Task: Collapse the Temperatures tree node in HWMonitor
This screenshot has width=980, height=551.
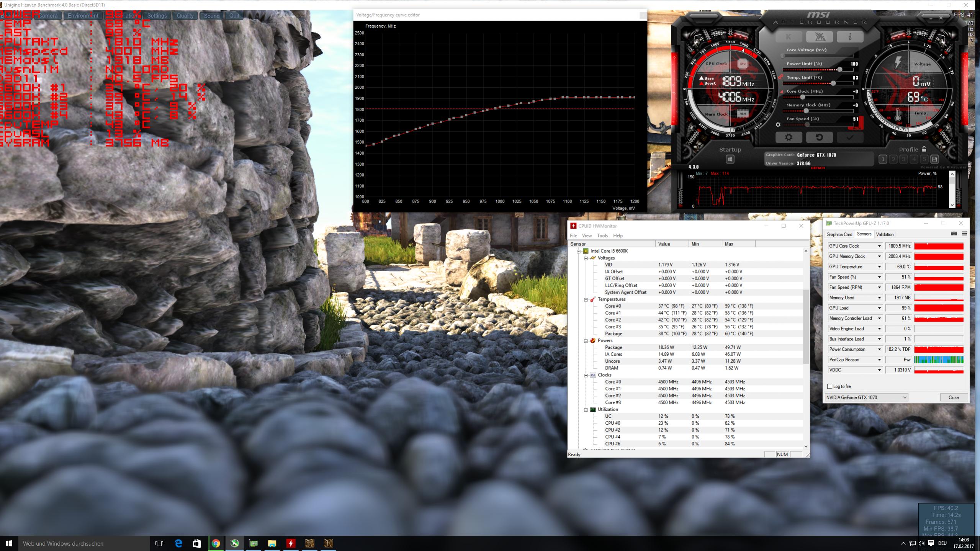Action: point(586,299)
